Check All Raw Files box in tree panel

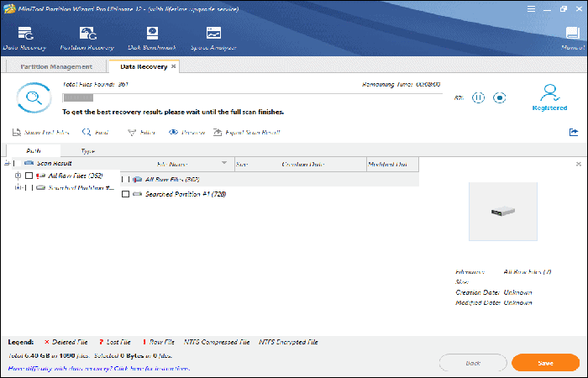point(29,176)
